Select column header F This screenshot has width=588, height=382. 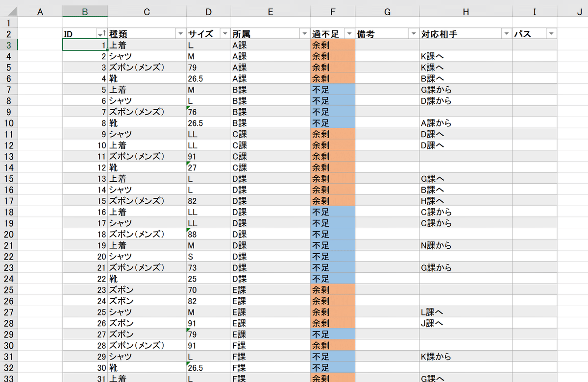pyautogui.click(x=333, y=12)
